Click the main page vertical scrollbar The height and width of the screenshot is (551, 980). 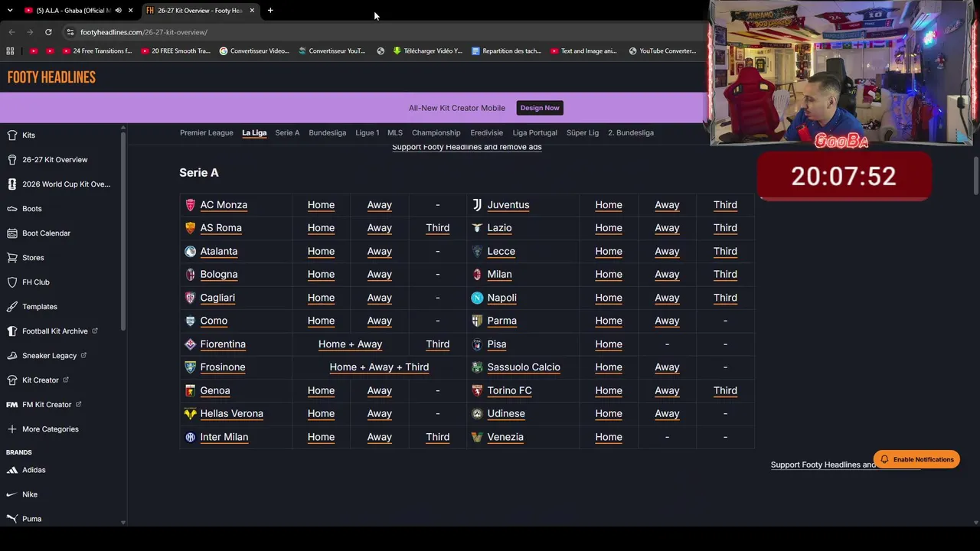976,176
